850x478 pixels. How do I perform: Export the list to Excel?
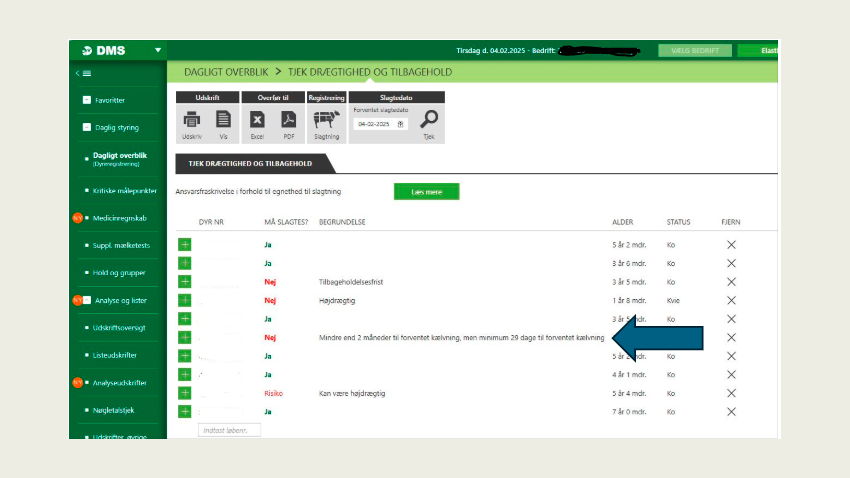click(257, 119)
